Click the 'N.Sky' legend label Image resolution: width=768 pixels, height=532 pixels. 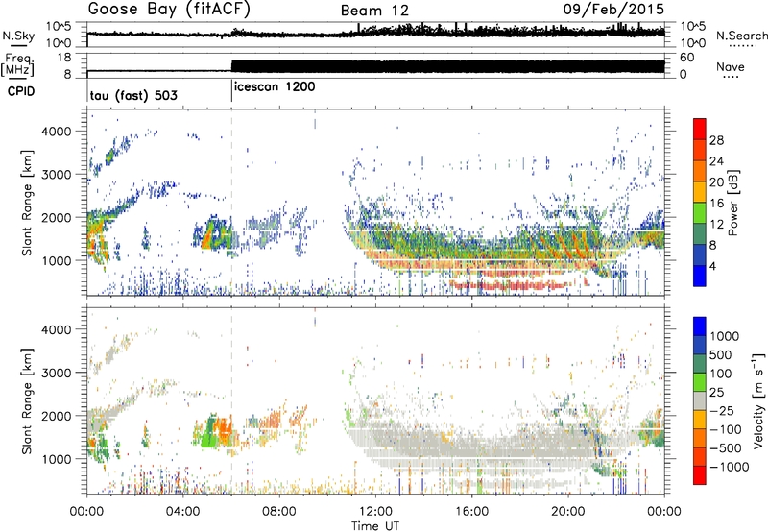[x=18, y=36]
